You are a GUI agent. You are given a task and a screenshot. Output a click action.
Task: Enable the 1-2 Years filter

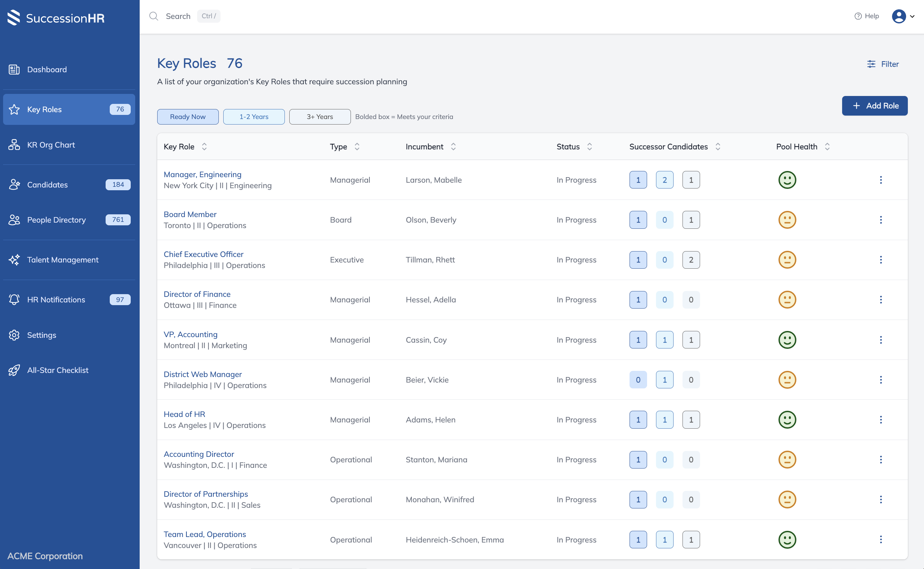pos(254,117)
